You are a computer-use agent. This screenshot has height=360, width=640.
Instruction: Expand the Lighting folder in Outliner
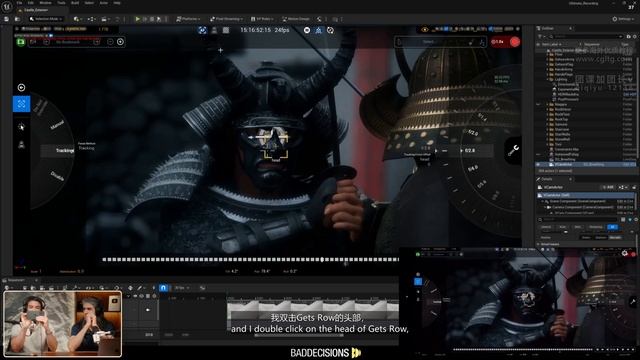[x=547, y=79]
